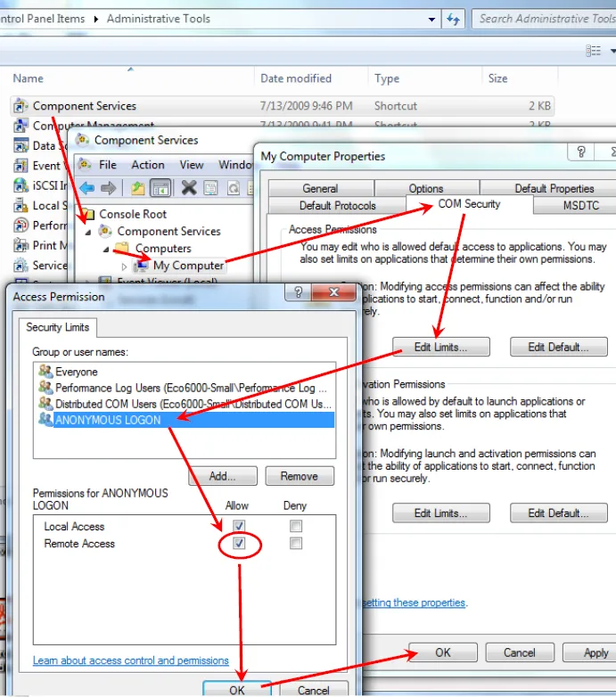This screenshot has width=616, height=697.
Task: Click Edit Default under Access Permissions
Action: [x=559, y=348]
